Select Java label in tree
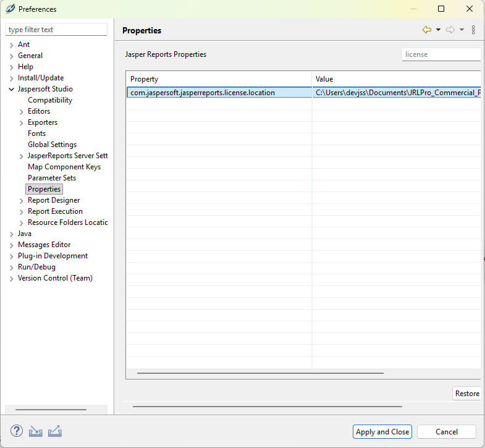Viewport: 485px width, 448px height. (x=25, y=234)
